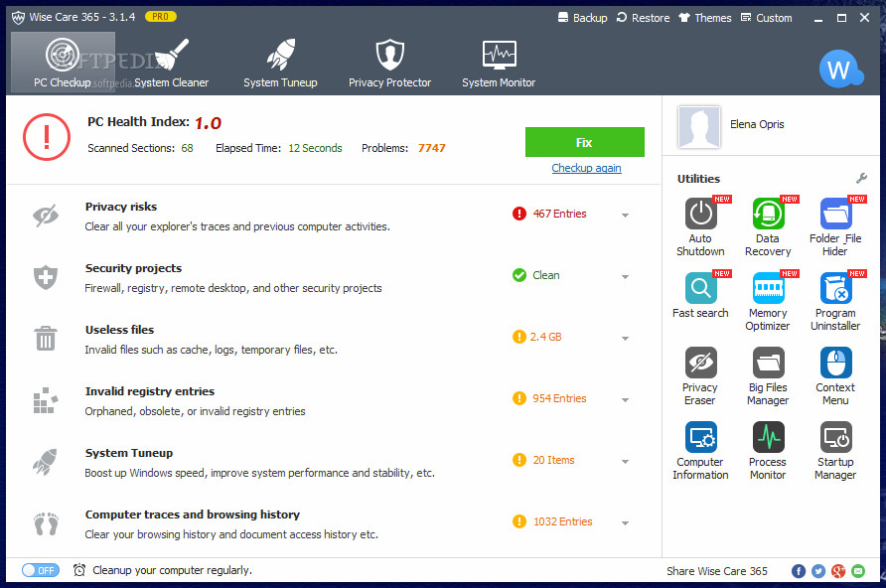Toggle the regular cleanup OFF switch
This screenshot has height=588, width=886.
point(41,570)
